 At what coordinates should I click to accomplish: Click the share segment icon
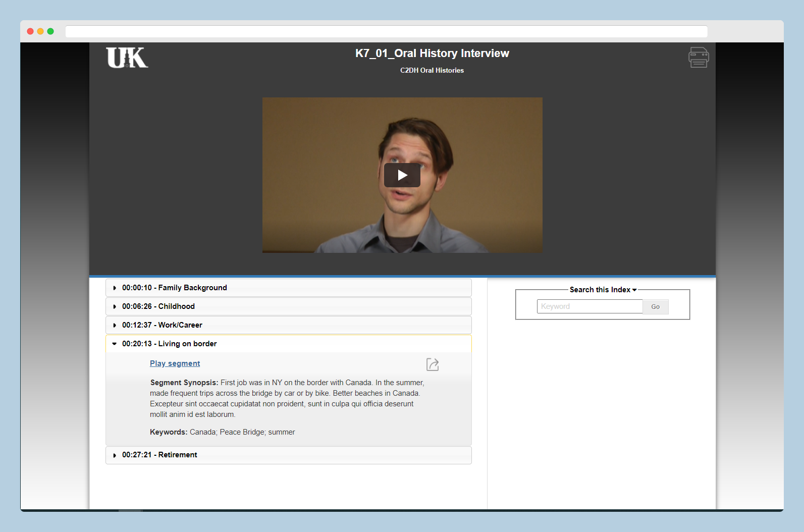click(433, 364)
